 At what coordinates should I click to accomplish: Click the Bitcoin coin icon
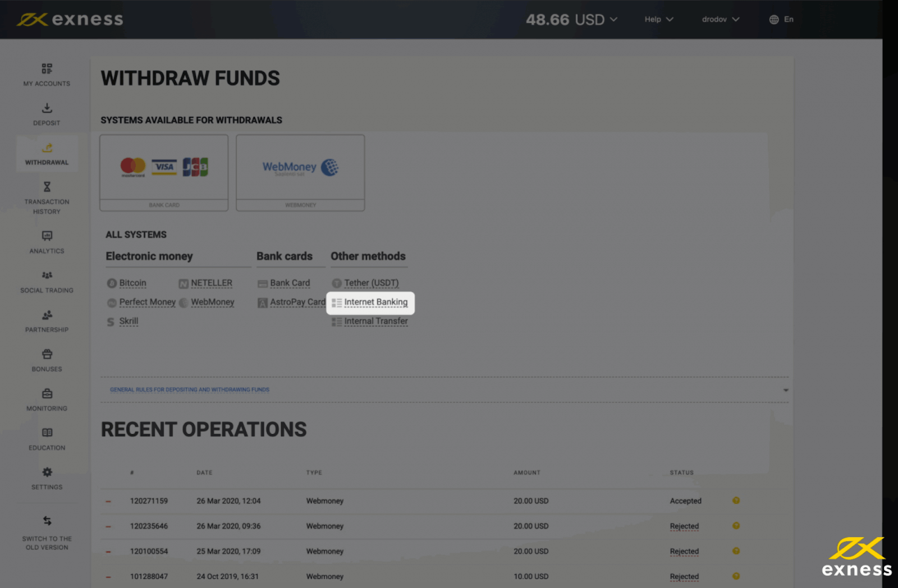(112, 283)
